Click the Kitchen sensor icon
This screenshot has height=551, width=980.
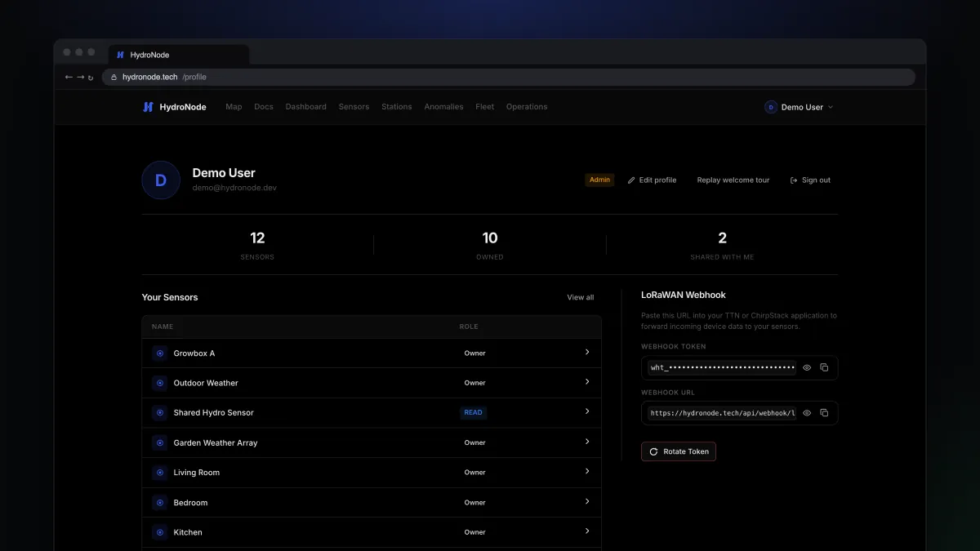[159, 532]
